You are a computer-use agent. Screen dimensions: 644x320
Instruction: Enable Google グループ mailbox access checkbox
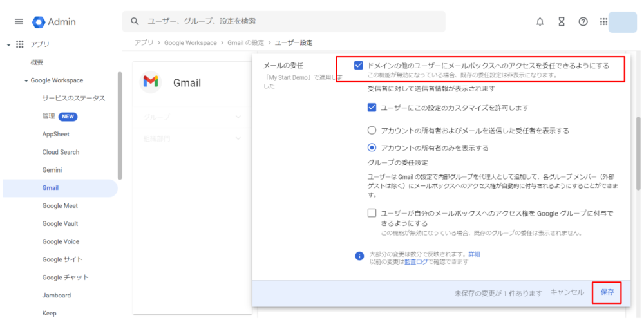point(372,213)
